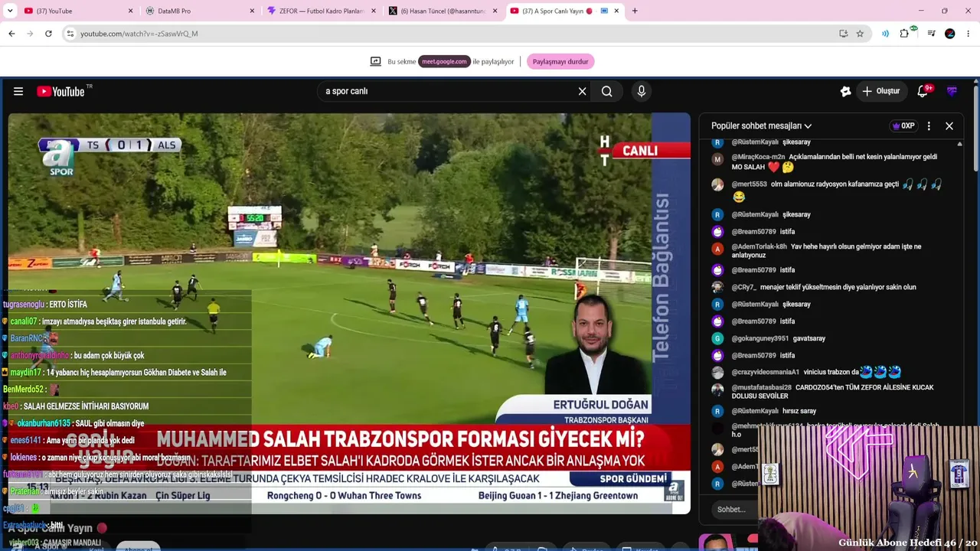980x551 pixels.
Task: Switch to the Hasan Tüncel X tab
Action: pyautogui.click(x=443, y=11)
